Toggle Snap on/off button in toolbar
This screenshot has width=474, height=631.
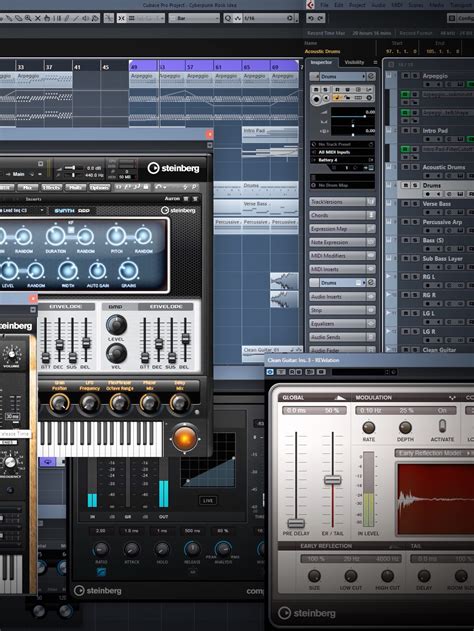click(x=122, y=18)
